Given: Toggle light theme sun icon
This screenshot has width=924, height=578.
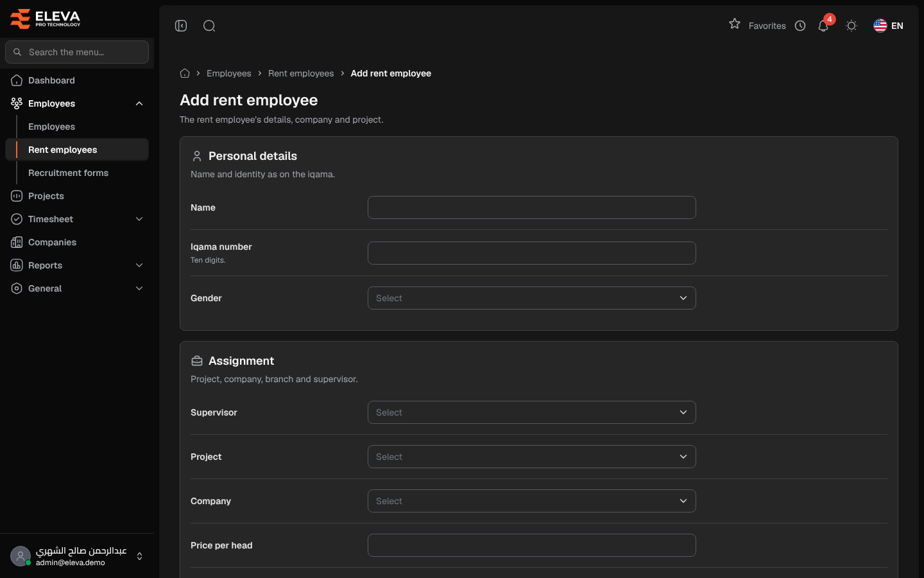Looking at the screenshot, I should [x=851, y=26].
